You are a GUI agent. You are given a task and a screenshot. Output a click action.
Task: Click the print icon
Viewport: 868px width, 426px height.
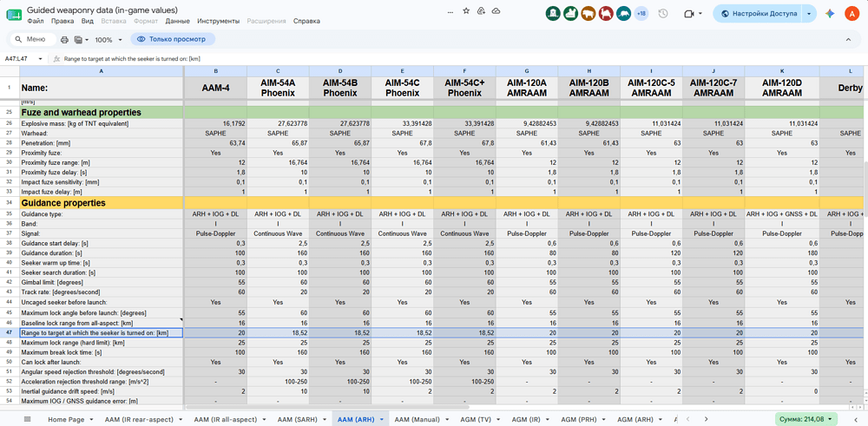(x=64, y=40)
